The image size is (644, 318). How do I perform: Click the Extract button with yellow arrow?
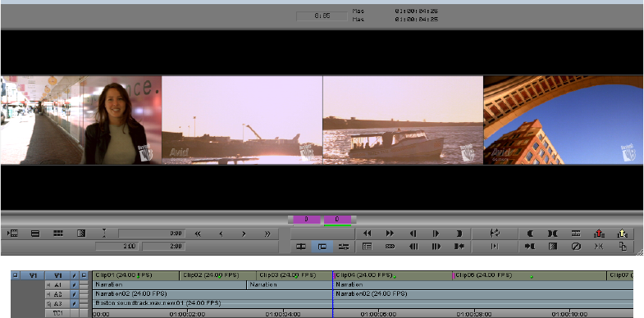pos(622,234)
